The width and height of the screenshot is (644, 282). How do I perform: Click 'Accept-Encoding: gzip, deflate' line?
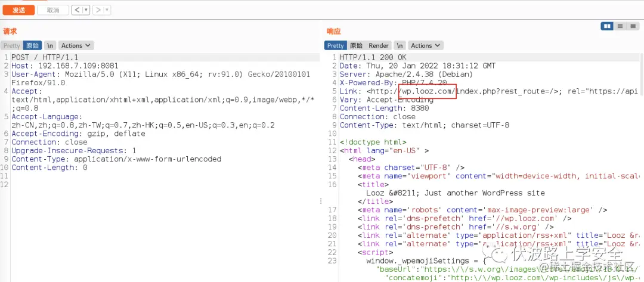(78, 134)
